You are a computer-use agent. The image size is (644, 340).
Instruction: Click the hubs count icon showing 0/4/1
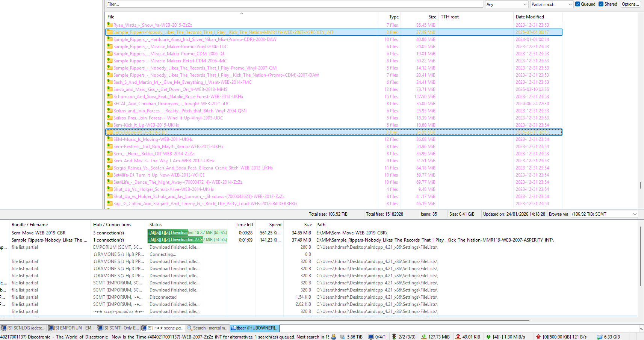(x=370, y=337)
